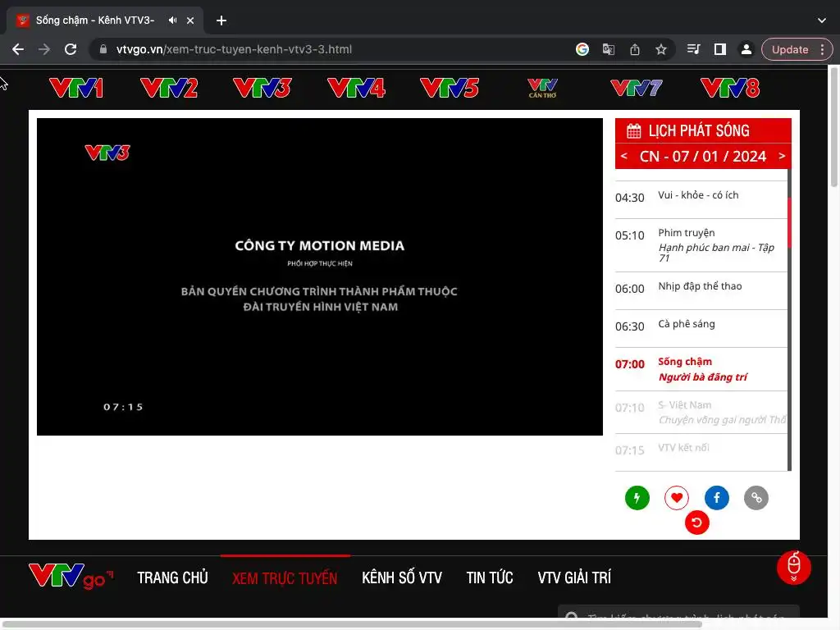Click the live video player area

click(x=320, y=277)
